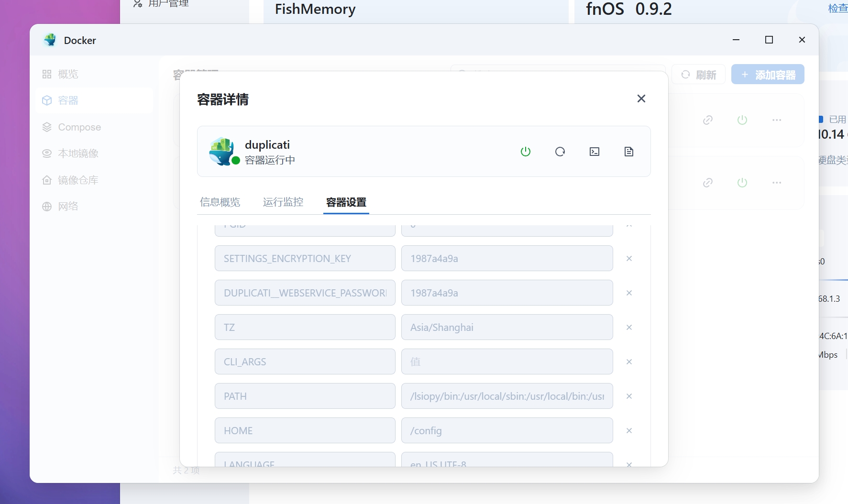Edit the SETTINGS_ENCRYPTION_KEY name field

click(x=305, y=258)
